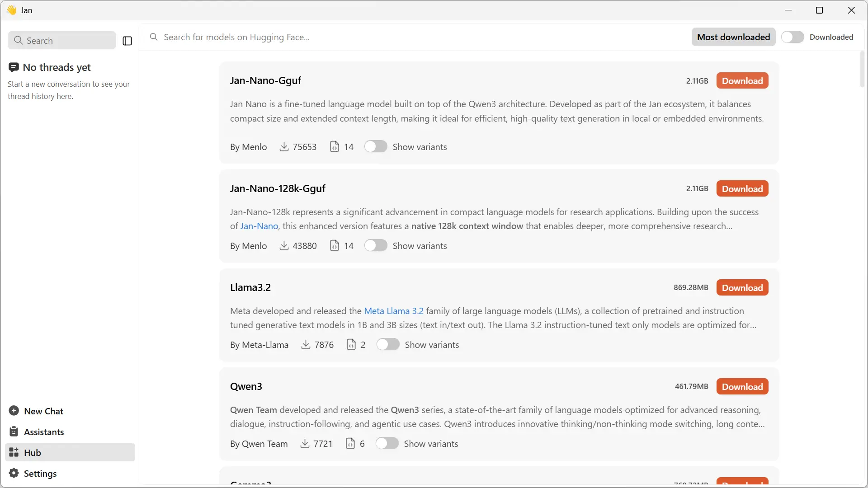Click the 461.79MB size label
The height and width of the screenshot is (488, 868).
[691, 387]
